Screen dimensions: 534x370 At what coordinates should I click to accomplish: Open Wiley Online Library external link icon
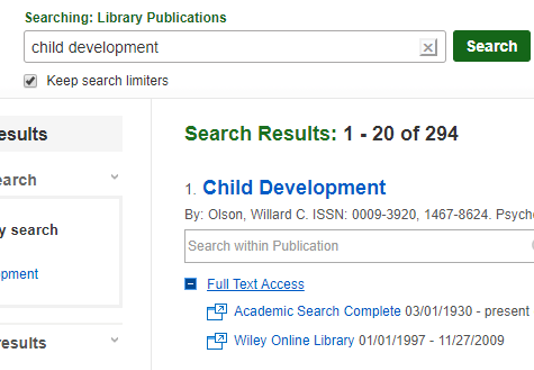[217, 341]
